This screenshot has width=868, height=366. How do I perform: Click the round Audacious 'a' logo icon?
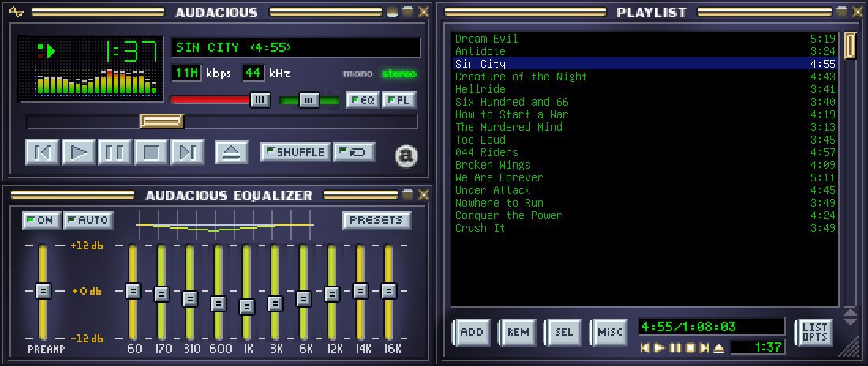click(406, 156)
